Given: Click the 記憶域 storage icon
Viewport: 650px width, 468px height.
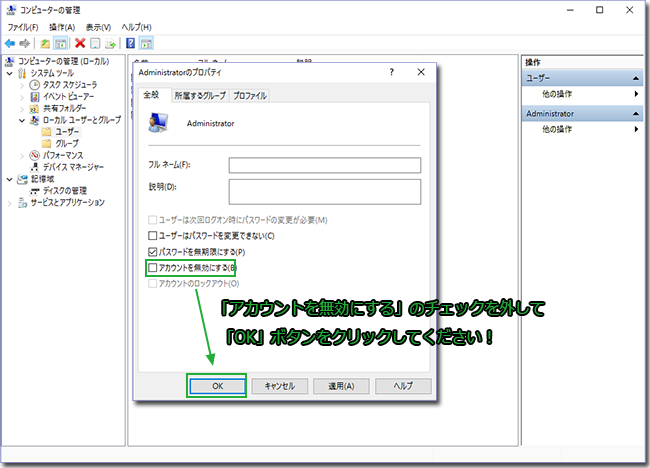Looking at the screenshot, I should (22, 179).
